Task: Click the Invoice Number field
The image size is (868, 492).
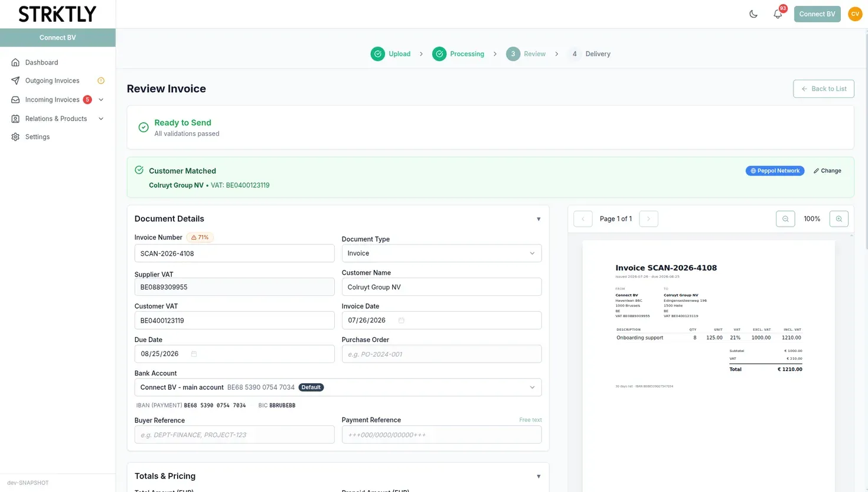Action: click(234, 253)
